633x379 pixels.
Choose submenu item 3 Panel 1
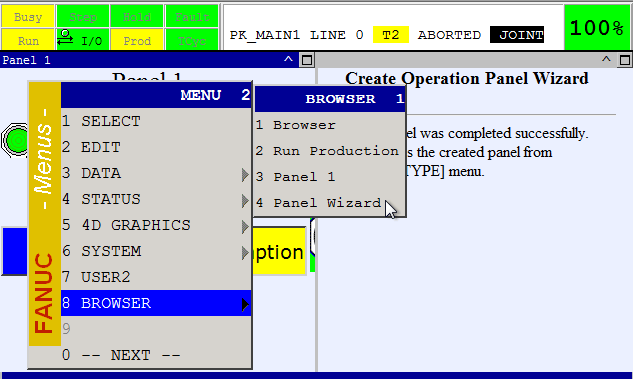[x=330, y=177]
